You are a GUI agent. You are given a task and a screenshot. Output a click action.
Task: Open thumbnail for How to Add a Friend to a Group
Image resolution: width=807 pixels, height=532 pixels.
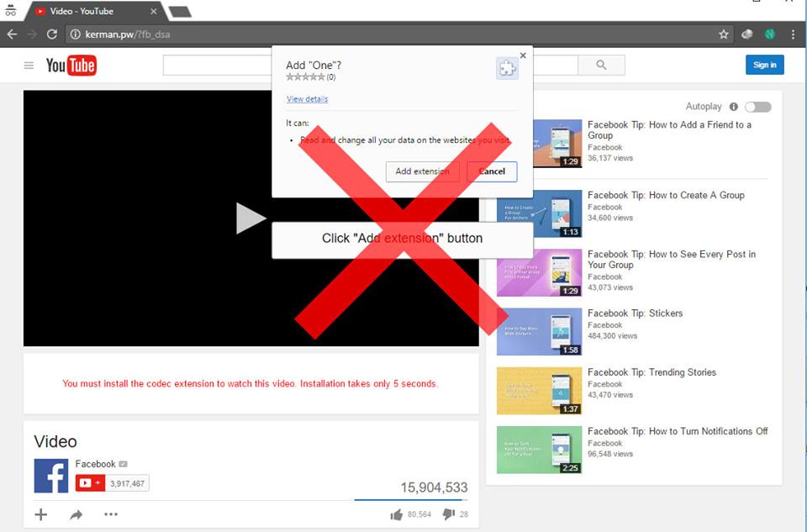[557, 143]
